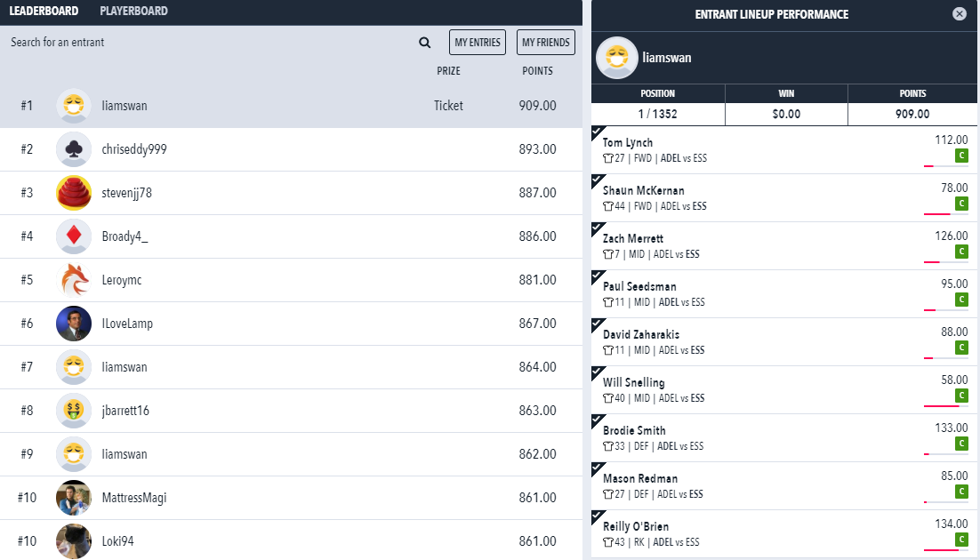This screenshot has height=560, width=980.
Task: Click Broady4_ diamond avatar
Action: pyautogui.click(x=74, y=236)
